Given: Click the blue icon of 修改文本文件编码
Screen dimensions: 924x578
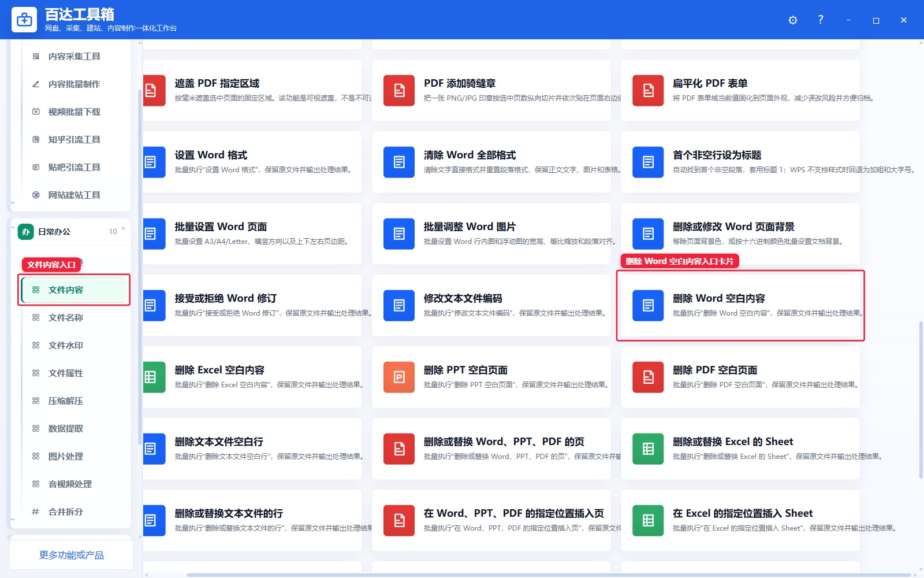Looking at the screenshot, I should tap(399, 306).
